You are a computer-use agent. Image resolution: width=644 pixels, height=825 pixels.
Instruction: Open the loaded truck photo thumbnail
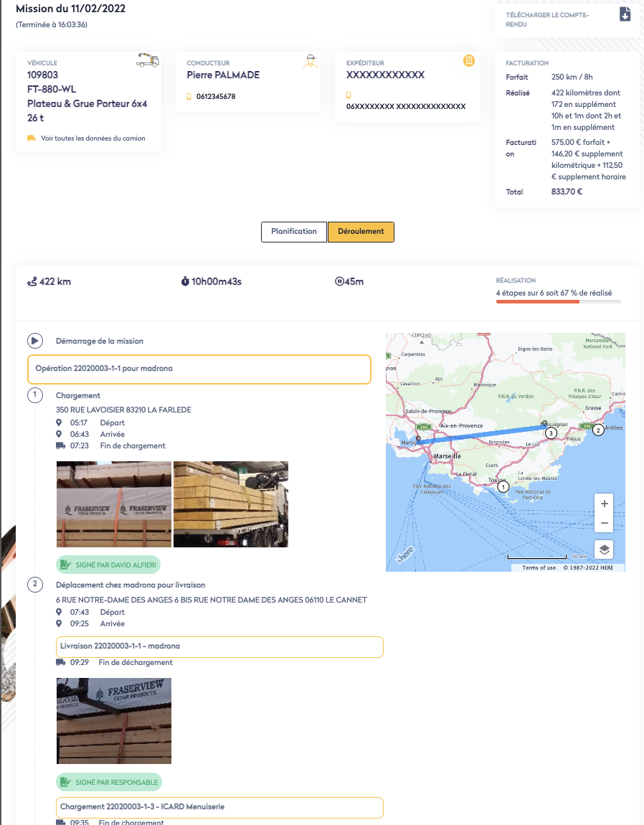(231, 504)
